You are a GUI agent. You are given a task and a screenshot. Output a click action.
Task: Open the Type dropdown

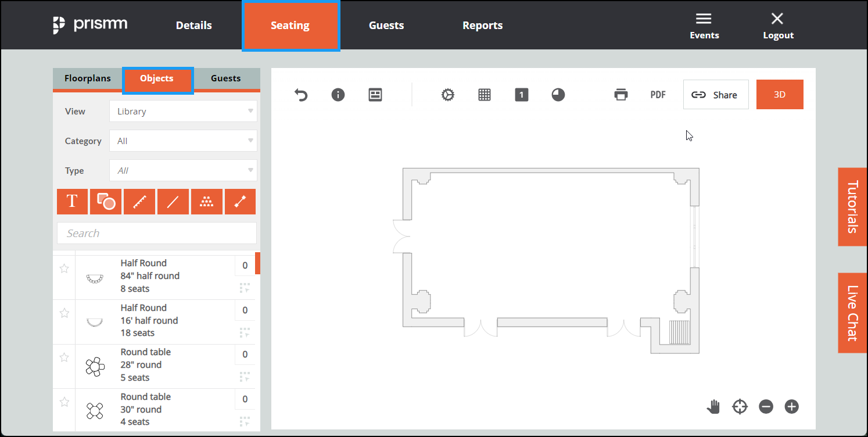183,170
